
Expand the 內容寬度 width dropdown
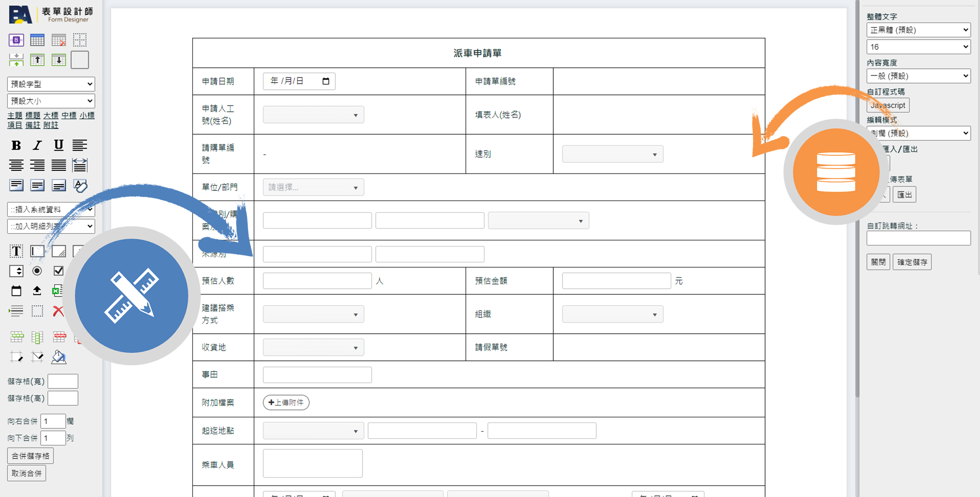918,76
